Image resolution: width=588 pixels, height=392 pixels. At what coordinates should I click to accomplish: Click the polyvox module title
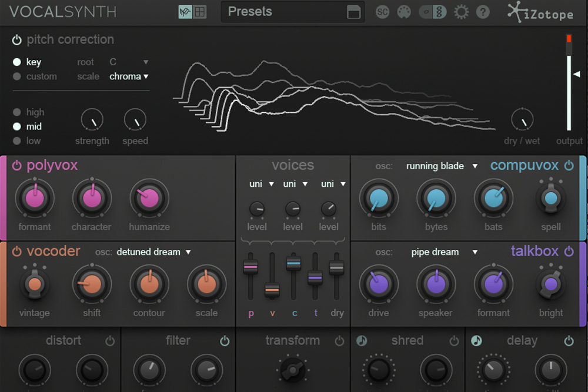(x=52, y=165)
